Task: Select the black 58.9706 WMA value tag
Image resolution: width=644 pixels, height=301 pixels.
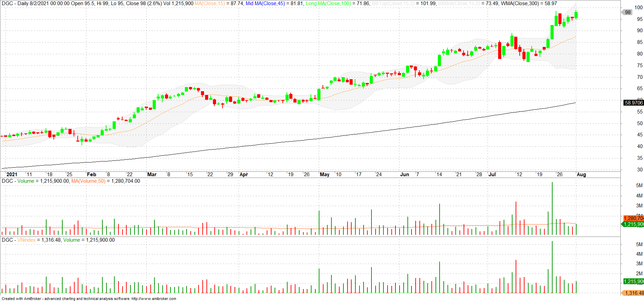Action: click(x=633, y=103)
